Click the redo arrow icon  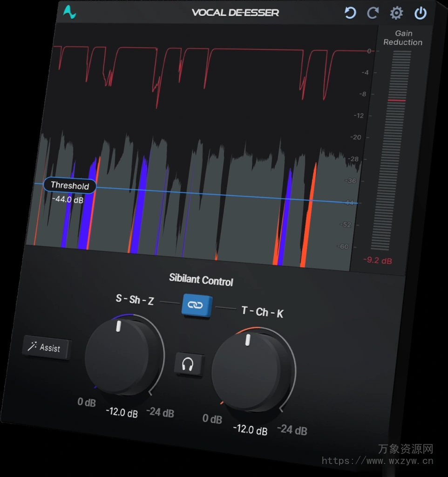point(373,13)
